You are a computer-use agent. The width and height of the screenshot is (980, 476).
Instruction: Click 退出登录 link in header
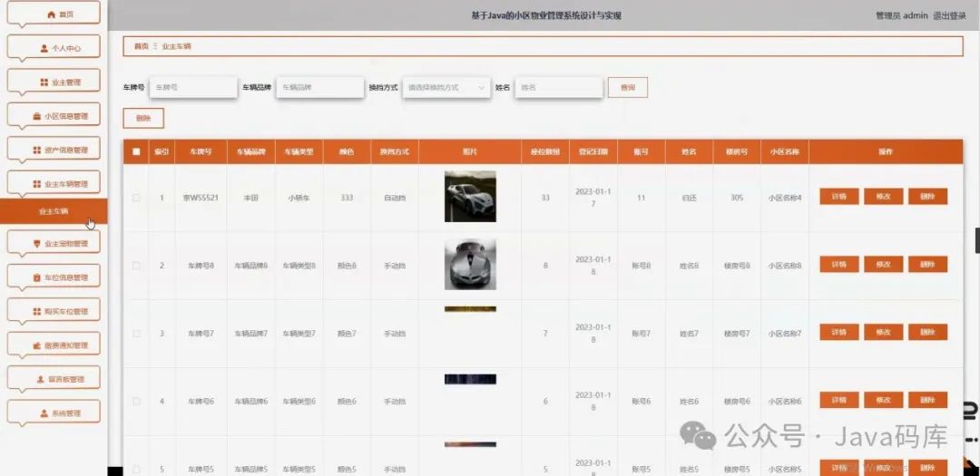[x=949, y=16]
